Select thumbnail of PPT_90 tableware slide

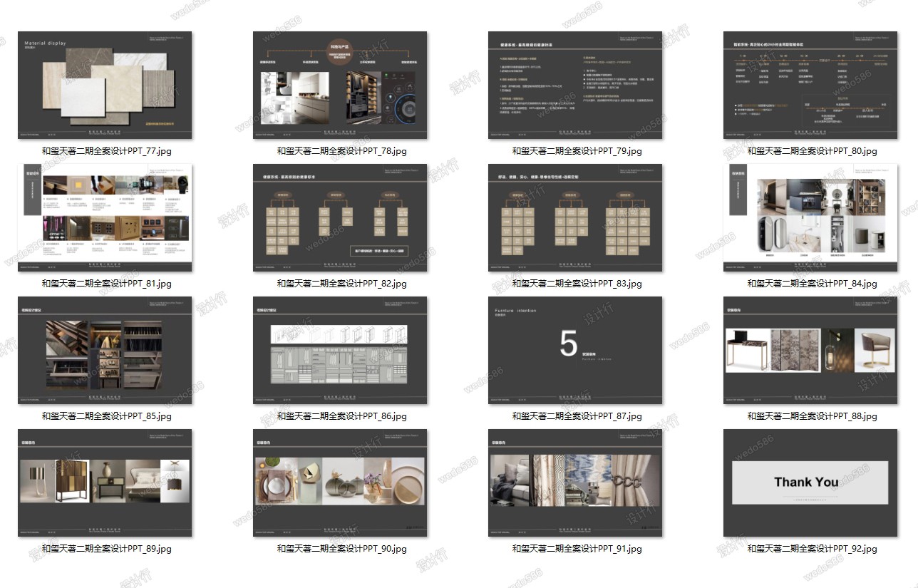click(340, 483)
